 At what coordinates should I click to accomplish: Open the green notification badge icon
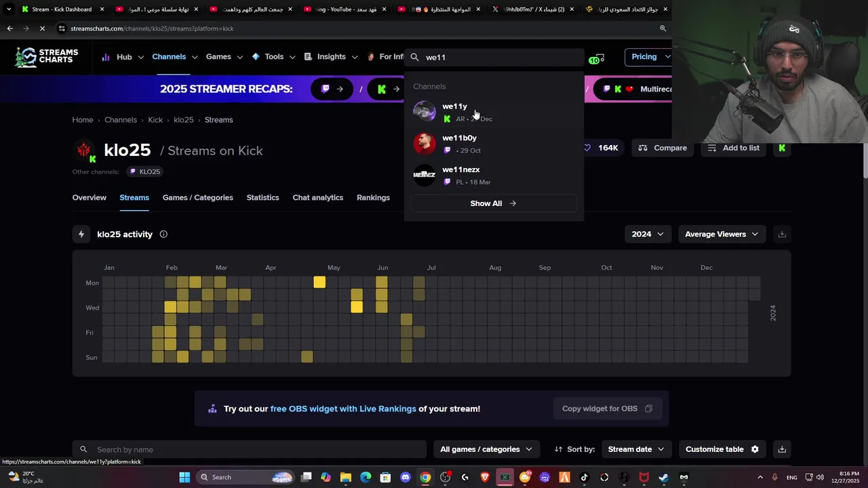[x=597, y=59]
